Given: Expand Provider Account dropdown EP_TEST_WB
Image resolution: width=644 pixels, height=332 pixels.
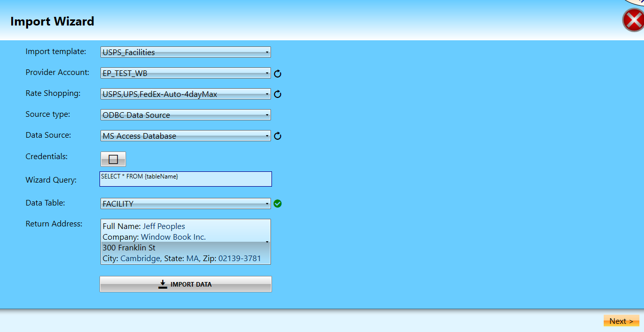Looking at the screenshot, I should [x=186, y=73].
